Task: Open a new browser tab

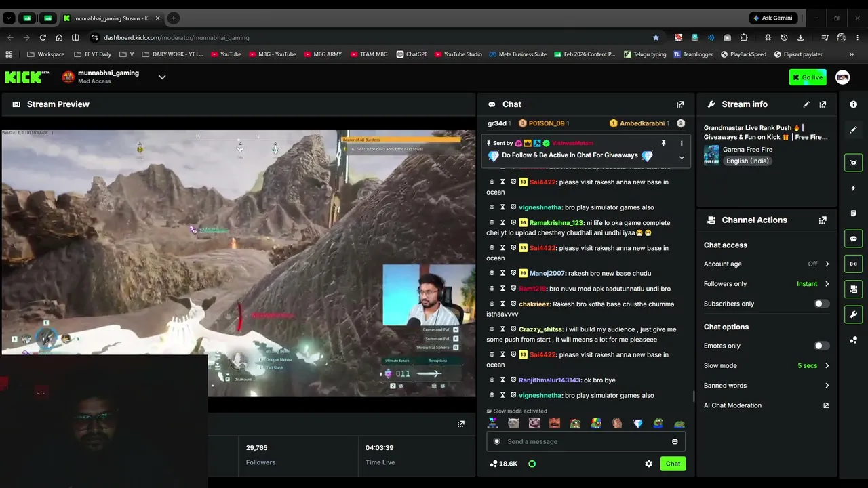Action: point(174,18)
